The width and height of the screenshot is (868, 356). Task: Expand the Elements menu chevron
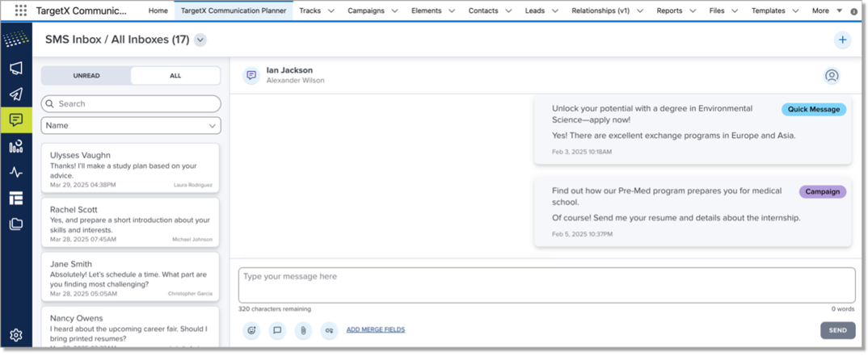coord(452,11)
